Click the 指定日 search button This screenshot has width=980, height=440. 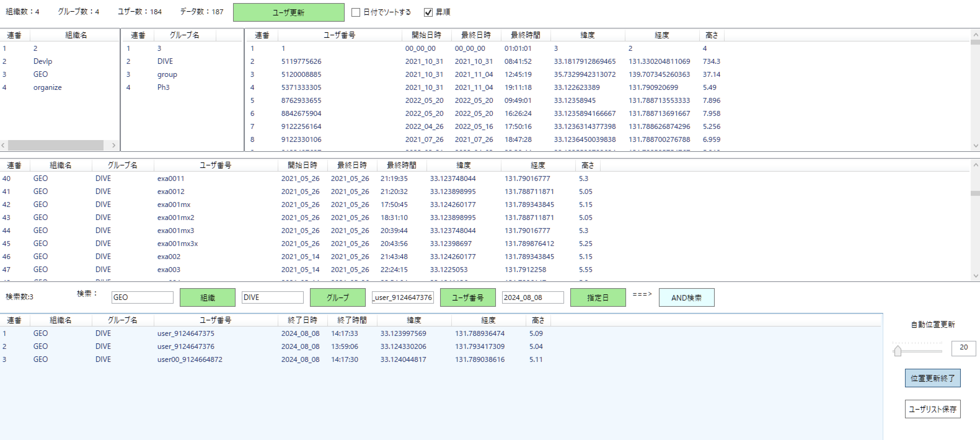click(598, 297)
